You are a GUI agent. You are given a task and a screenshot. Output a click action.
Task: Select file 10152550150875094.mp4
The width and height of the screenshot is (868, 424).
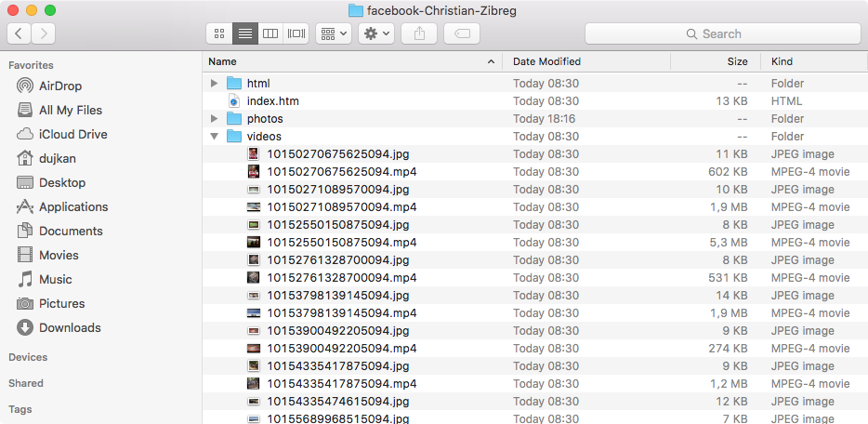[534, 243]
